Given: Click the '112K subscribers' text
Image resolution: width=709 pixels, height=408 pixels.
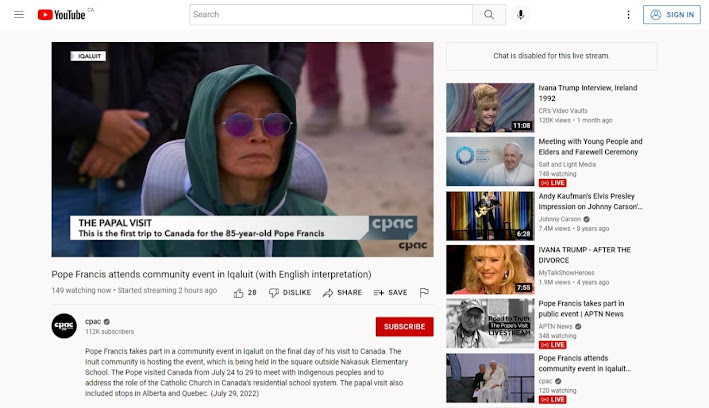Looking at the screenshot, I should [109, 332].
